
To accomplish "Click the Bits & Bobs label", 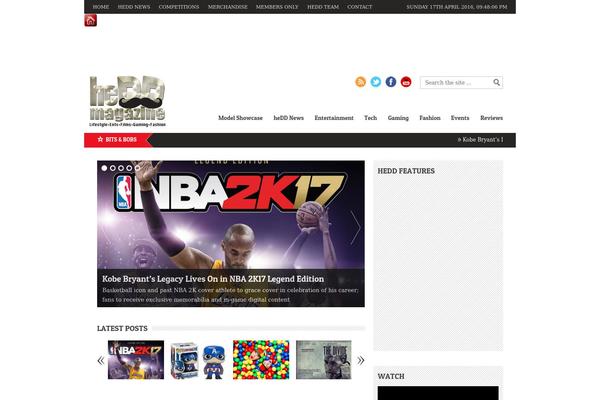I will coord(117,140).
